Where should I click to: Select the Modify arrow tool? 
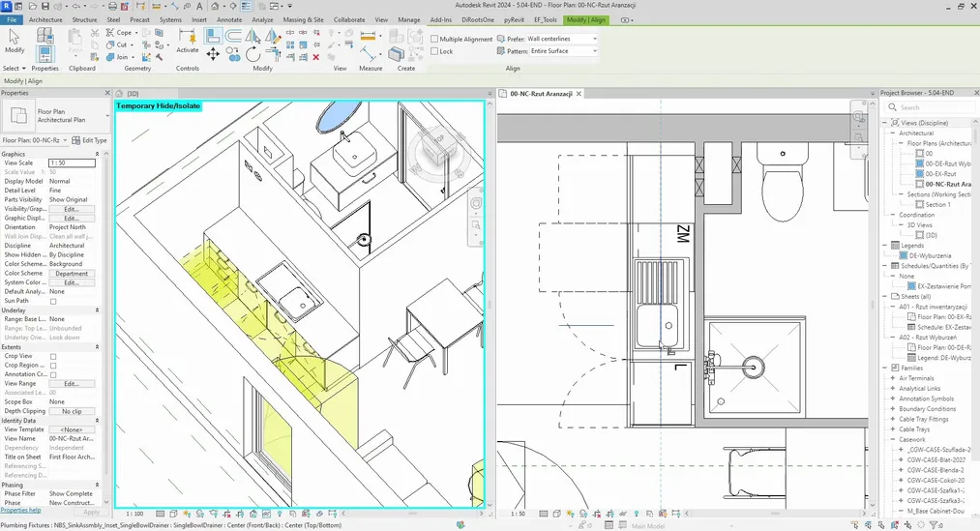click(x=15, y=42)
